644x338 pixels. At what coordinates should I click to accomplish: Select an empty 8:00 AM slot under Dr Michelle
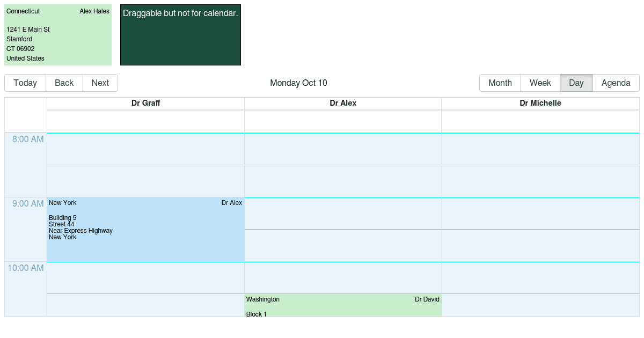pyautogui.click(x=540, y=149)
